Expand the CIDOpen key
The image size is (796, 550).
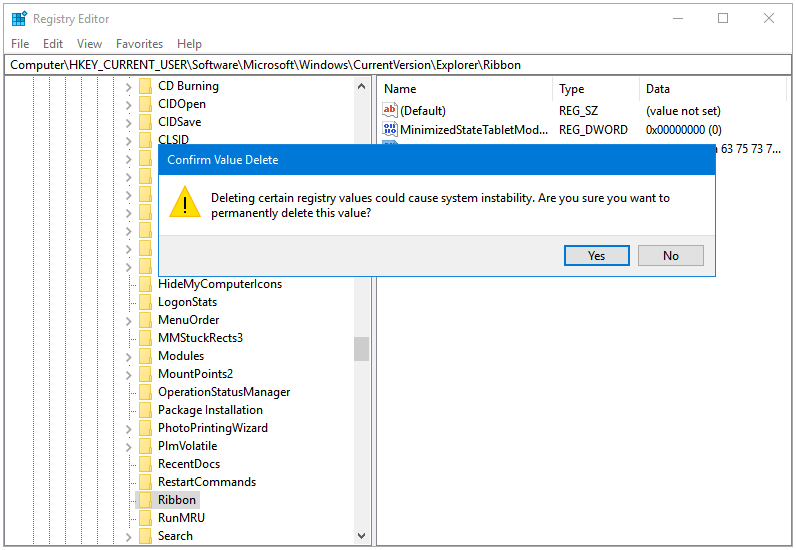point(128,105)
